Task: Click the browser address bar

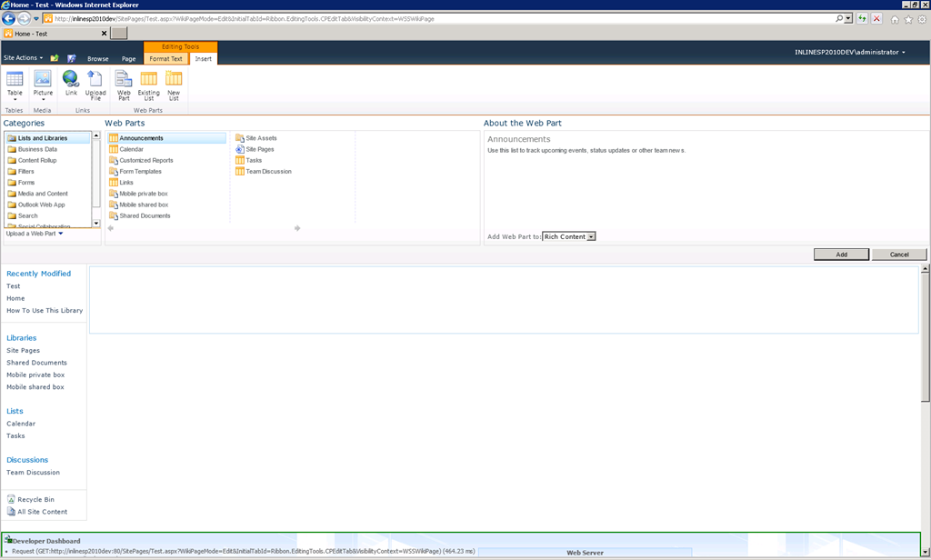Action: click(439, 18)
